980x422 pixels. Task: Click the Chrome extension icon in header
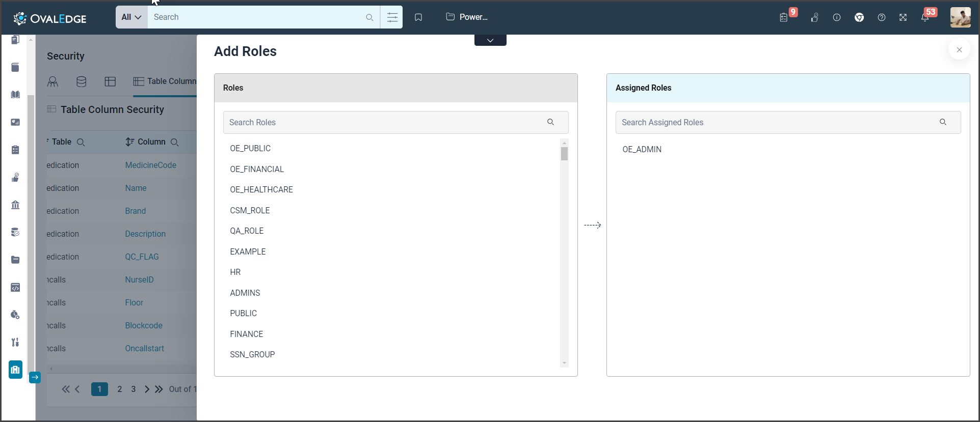(859, 17)
